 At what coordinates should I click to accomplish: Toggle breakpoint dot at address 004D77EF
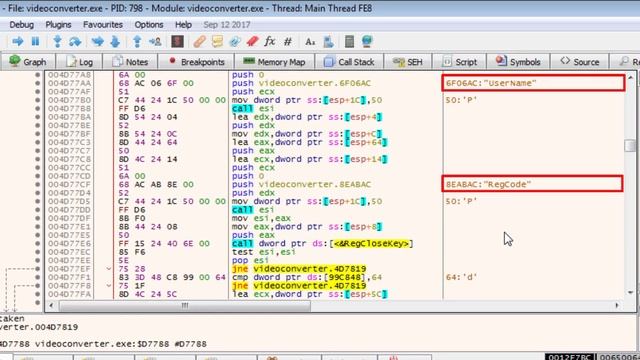pos(38,269)
